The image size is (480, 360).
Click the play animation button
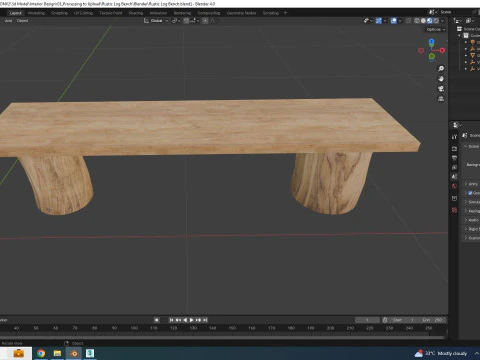192,320
